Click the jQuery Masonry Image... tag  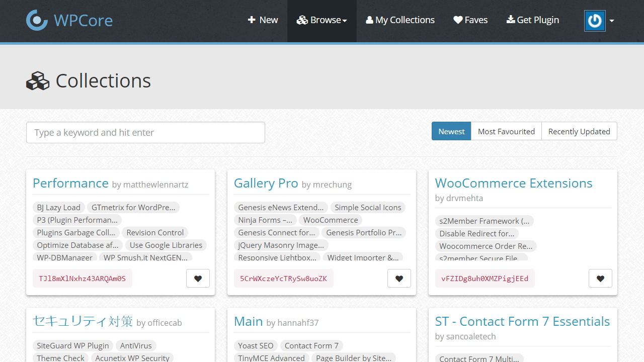coord(281,245)
